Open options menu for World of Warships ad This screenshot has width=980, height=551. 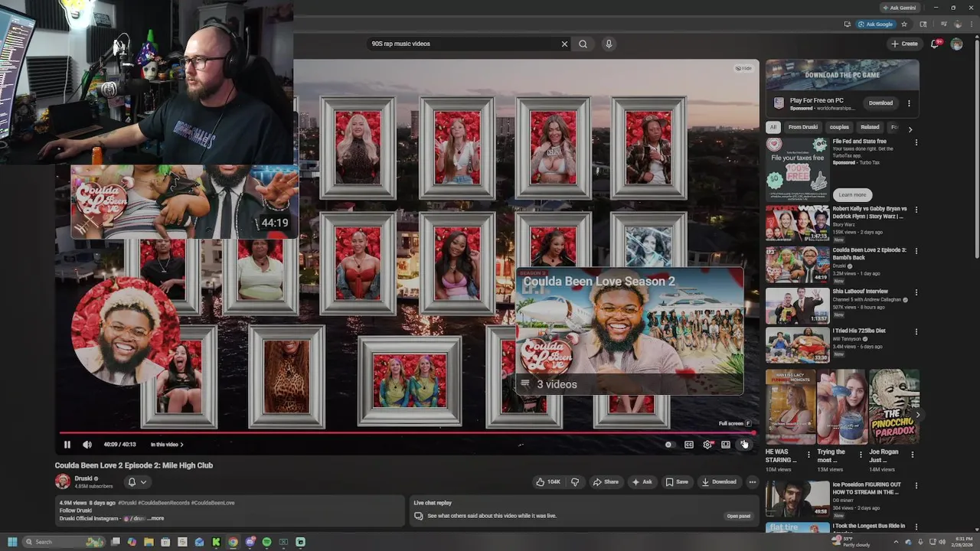(x=909, y=103)
